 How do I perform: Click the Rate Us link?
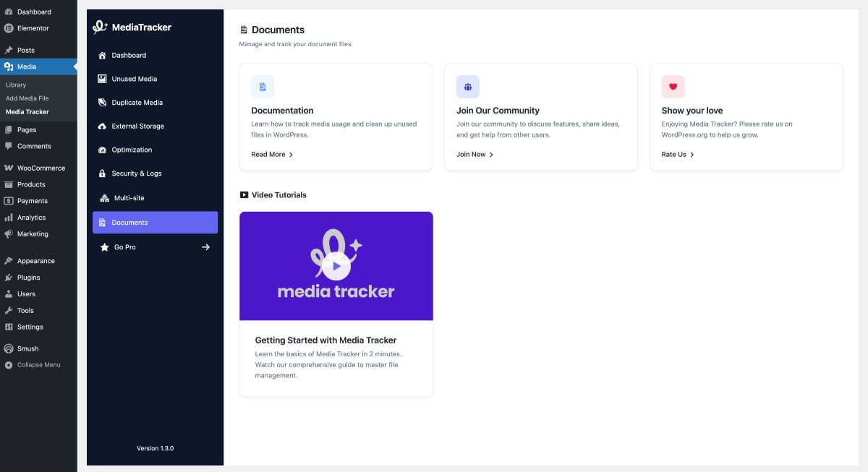click(678, 155)
